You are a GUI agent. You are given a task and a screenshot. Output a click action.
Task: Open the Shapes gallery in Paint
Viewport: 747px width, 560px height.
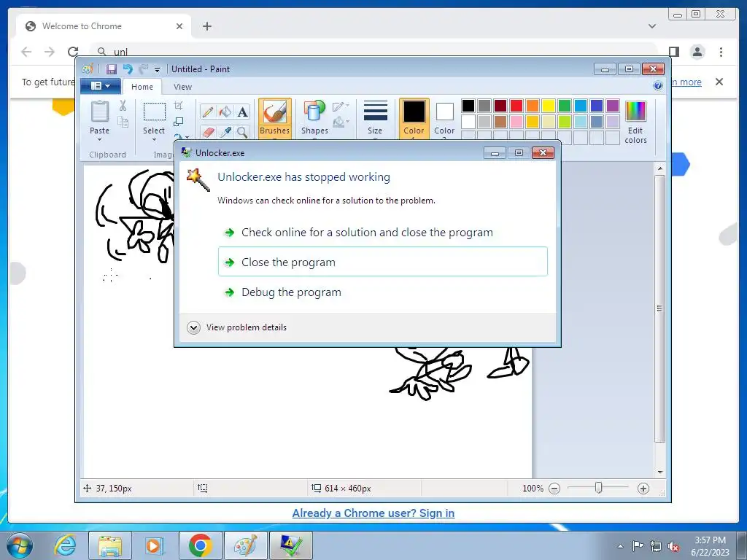point(314,118)
